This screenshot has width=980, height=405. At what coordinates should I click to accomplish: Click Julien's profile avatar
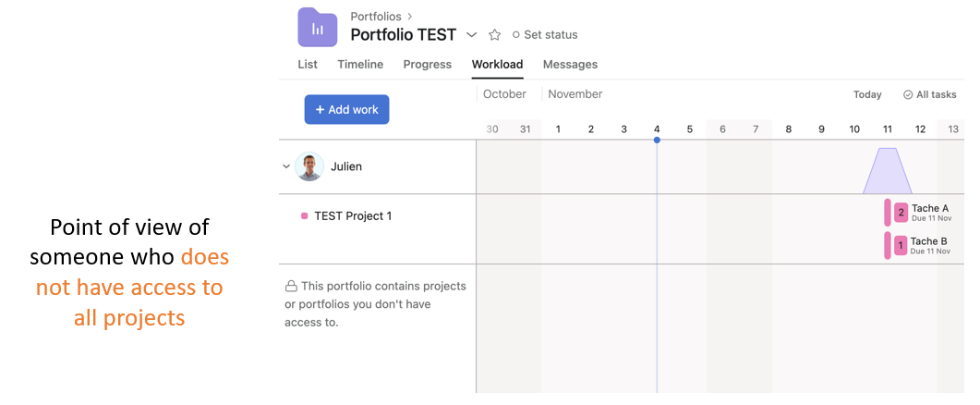pos(309,166)
